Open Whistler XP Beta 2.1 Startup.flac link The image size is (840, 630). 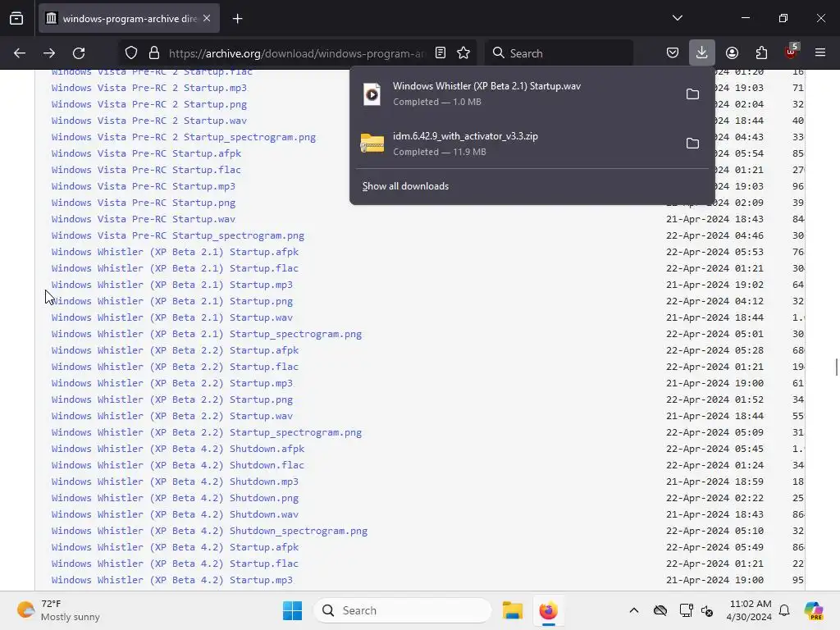pos(176,268)
